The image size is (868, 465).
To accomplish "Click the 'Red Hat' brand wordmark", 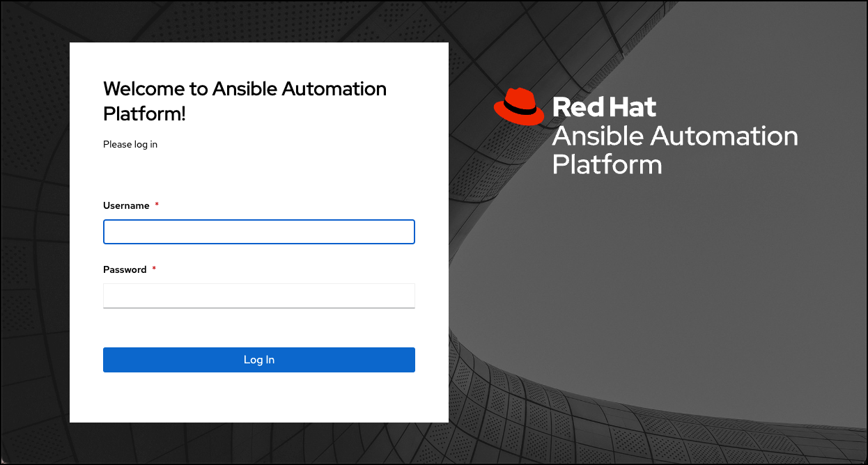I will 604,107.
